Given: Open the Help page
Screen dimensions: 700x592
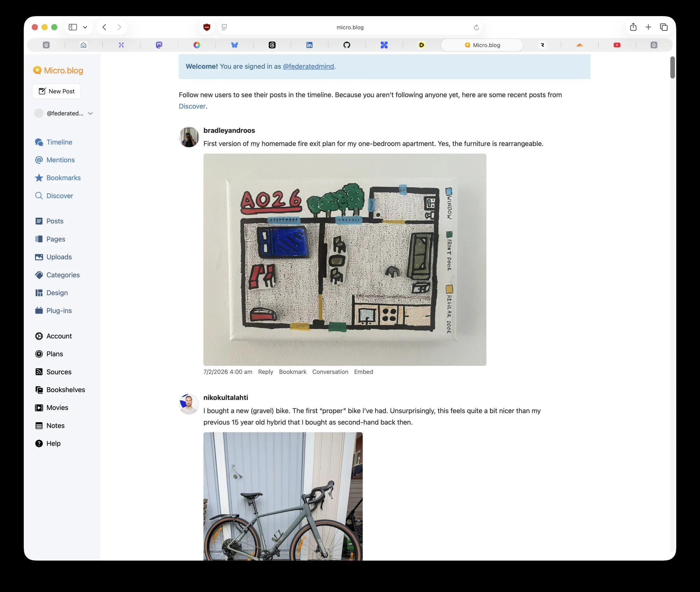Looking at the screenshot, I should point(48,444).
